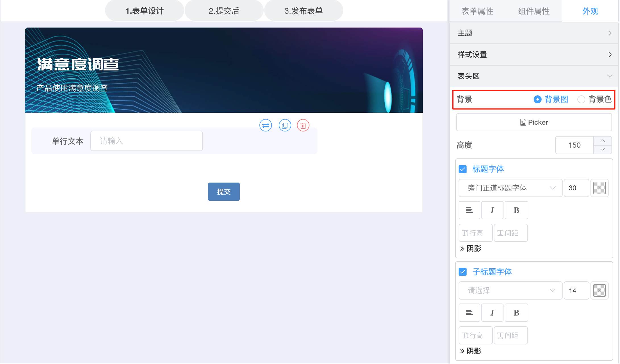Viewport: 620px width, 364px height.
Task: Uncheck the 子标题字体 checkbox
Action: tap(463, 272)
